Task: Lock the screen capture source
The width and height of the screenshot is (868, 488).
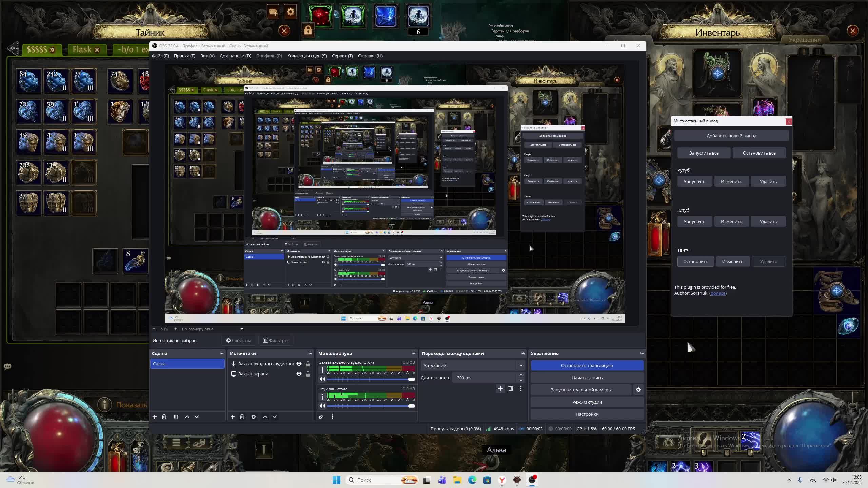Action: coord(308,374)
